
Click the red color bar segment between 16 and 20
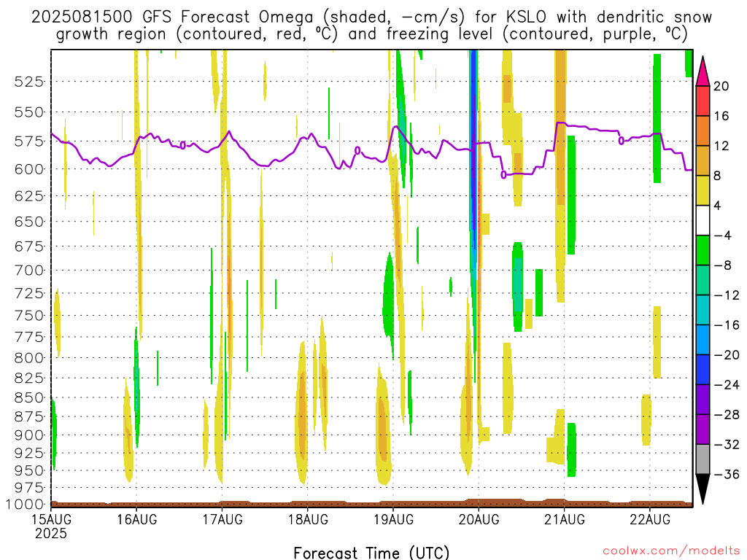(x=703, y=101)
